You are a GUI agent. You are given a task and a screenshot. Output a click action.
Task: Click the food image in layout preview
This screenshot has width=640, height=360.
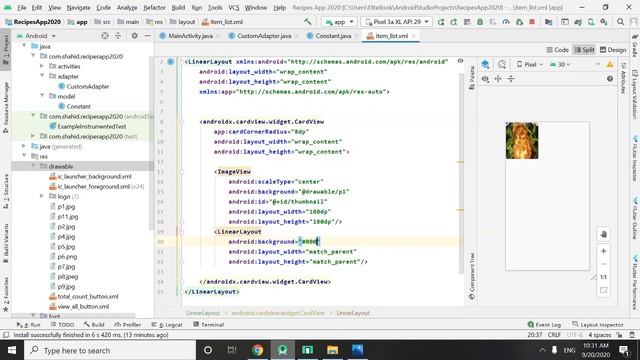click(x=522, y=140)
